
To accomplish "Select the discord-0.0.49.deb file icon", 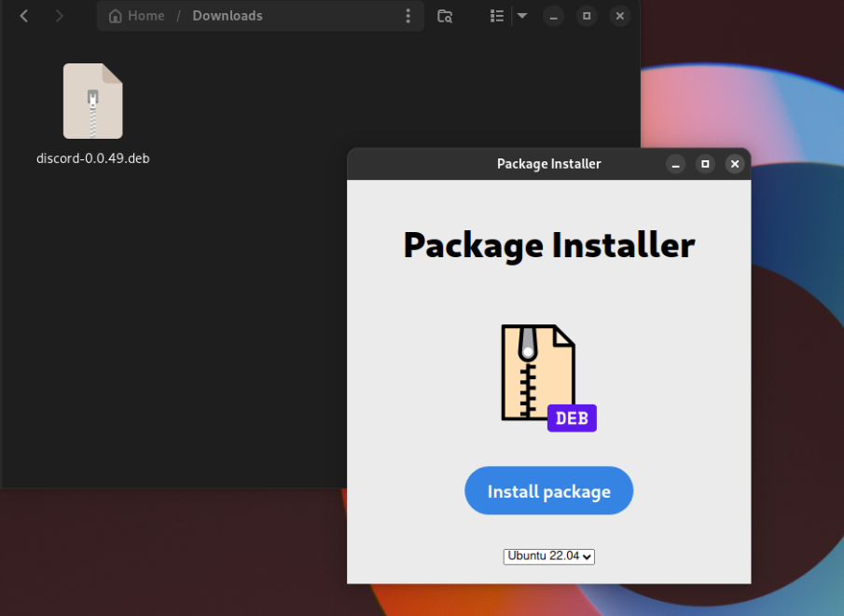I will pos(92,100).
